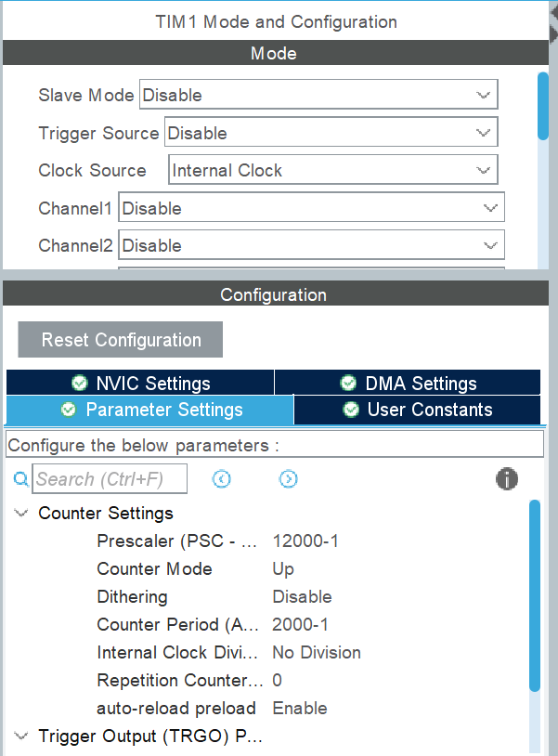Click the Search (Ctrl+F) input field
This screenshot has width=558, height=756.
pos(110,479)
